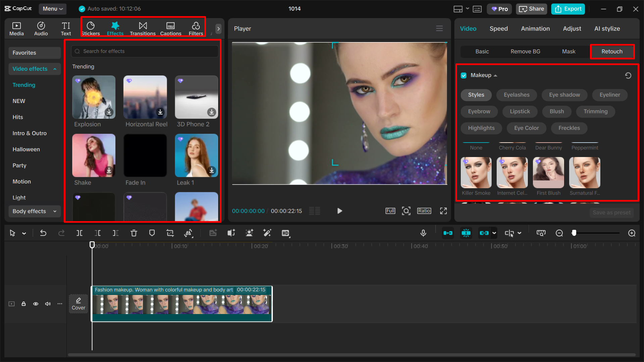Open the Captions panel
The image size is (644, 362).
click(170, 28)
